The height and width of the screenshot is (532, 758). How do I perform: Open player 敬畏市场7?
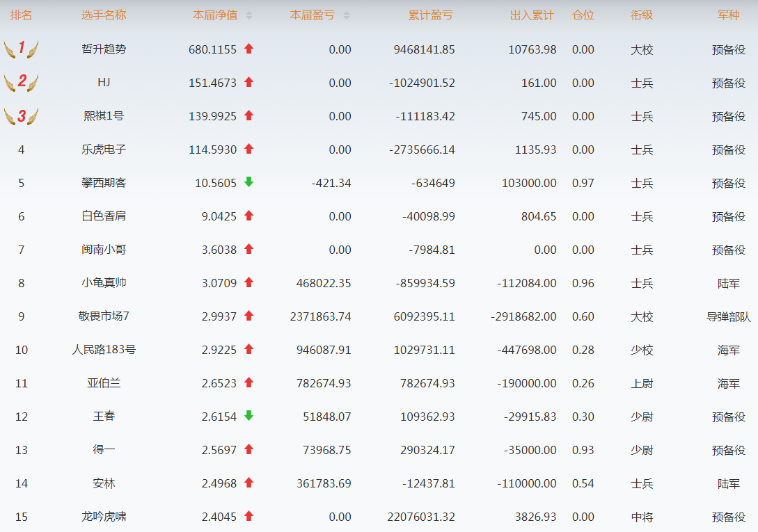(104, 316)
